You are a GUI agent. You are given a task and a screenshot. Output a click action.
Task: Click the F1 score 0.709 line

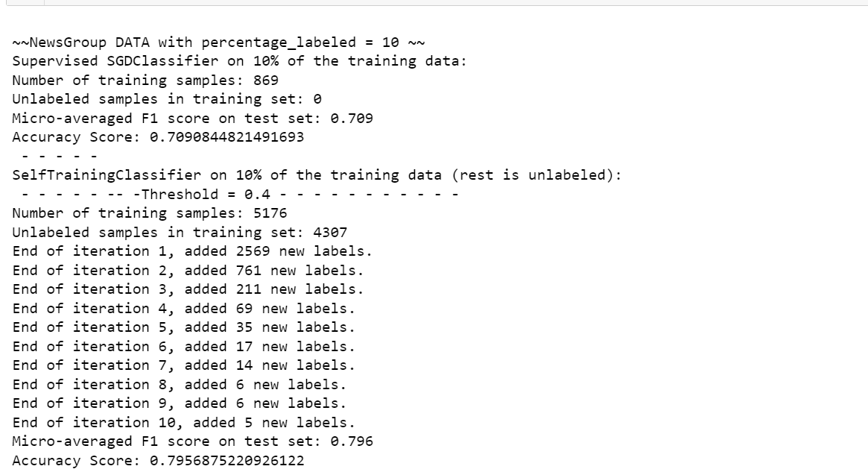click(x=192, y=118)
